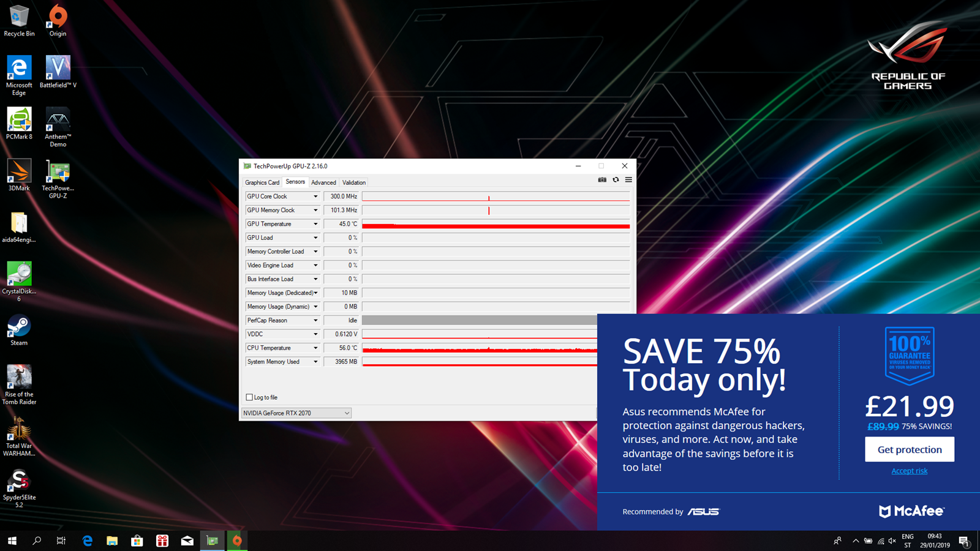Screen dimensions: 980x551
Task: Select the aida64engi folder icon
Action: coord(19,227)
